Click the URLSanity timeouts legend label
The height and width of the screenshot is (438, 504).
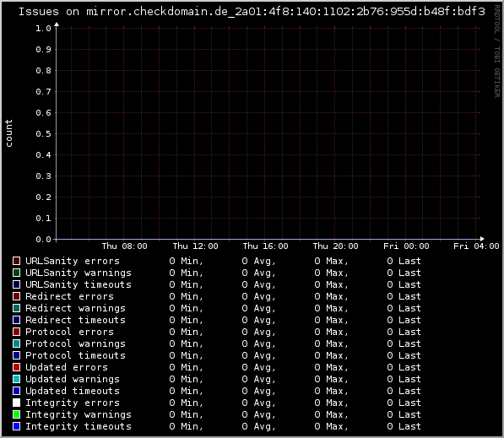coord(79,284)
